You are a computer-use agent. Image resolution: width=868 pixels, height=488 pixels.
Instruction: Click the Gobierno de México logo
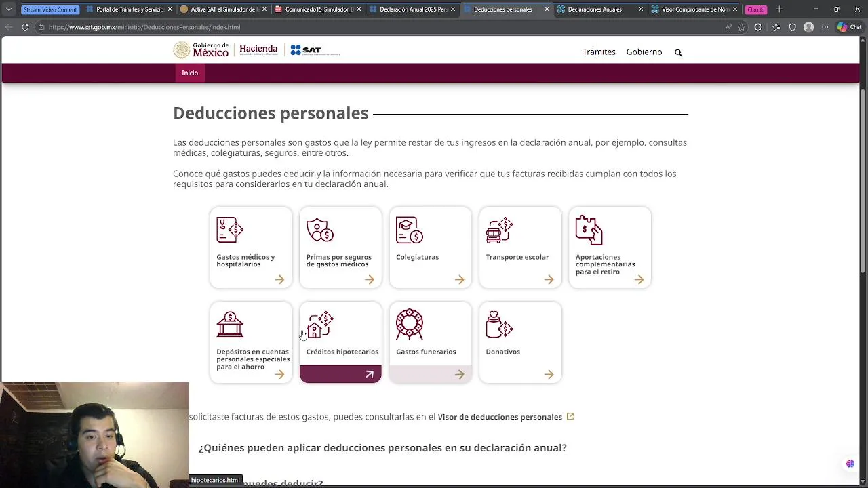[x=201, y=50]
